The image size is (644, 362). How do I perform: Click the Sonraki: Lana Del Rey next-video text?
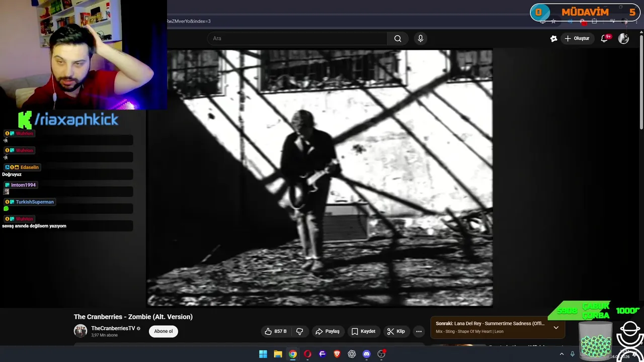(490, 324)
